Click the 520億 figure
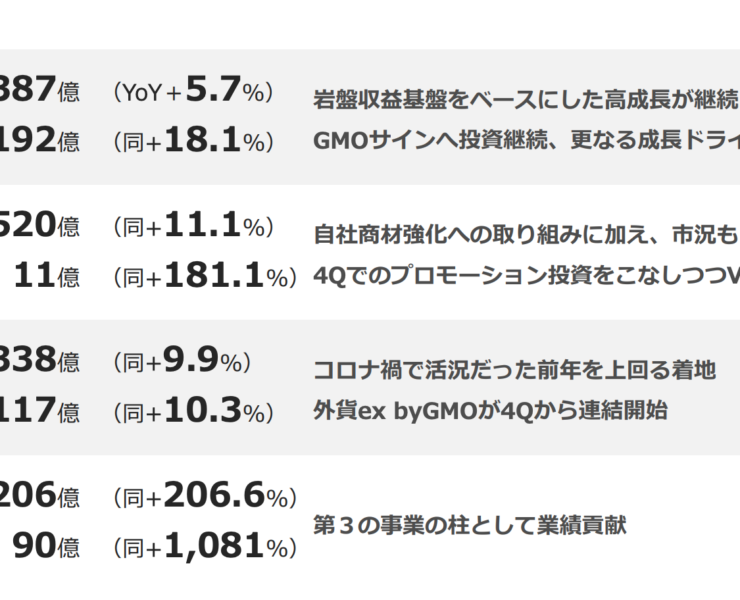 [38, 227]
